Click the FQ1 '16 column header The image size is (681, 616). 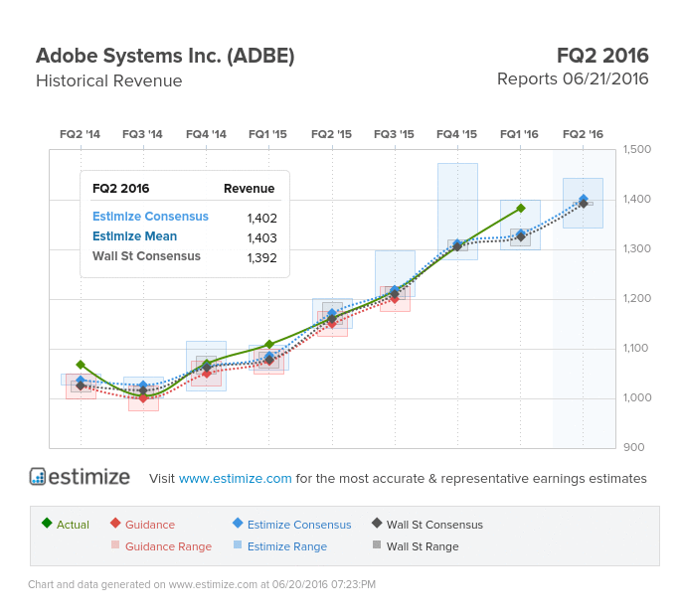coord(519,134)
